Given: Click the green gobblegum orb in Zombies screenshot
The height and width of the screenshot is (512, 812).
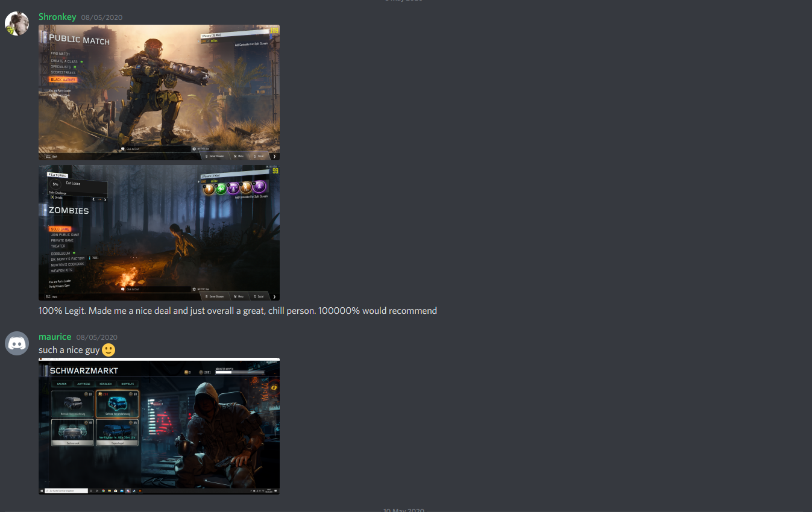Looking at the screenshot, I should pos(222,189).
